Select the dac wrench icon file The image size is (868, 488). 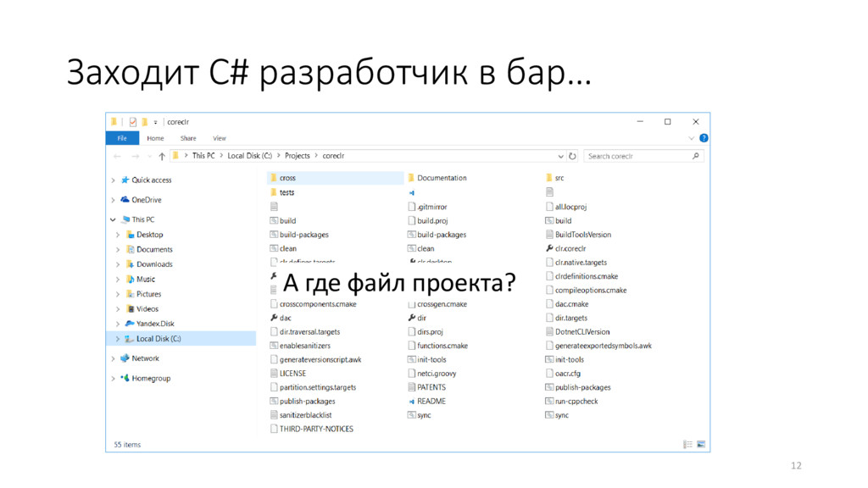pyautogui.click(x=274, y=318)
